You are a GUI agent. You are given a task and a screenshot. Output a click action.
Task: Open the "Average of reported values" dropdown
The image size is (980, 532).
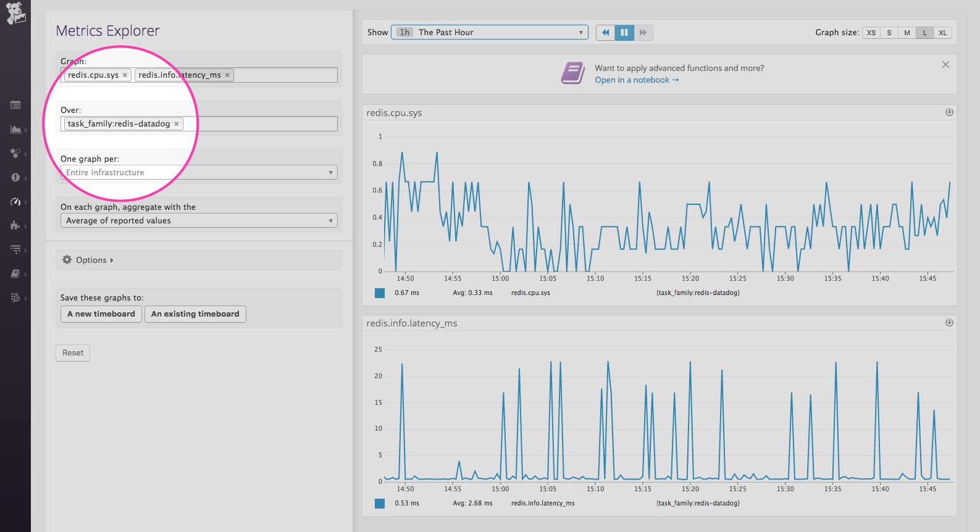coord(199,221)
